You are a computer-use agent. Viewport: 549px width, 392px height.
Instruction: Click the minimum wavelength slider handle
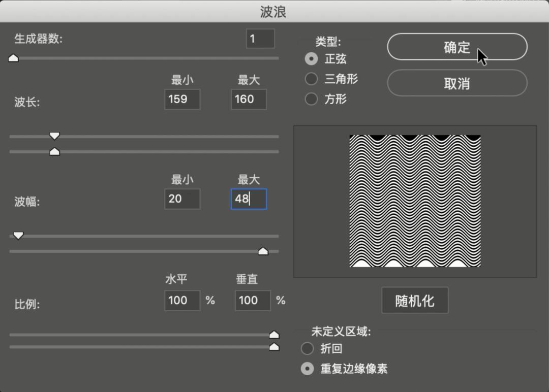54,136
